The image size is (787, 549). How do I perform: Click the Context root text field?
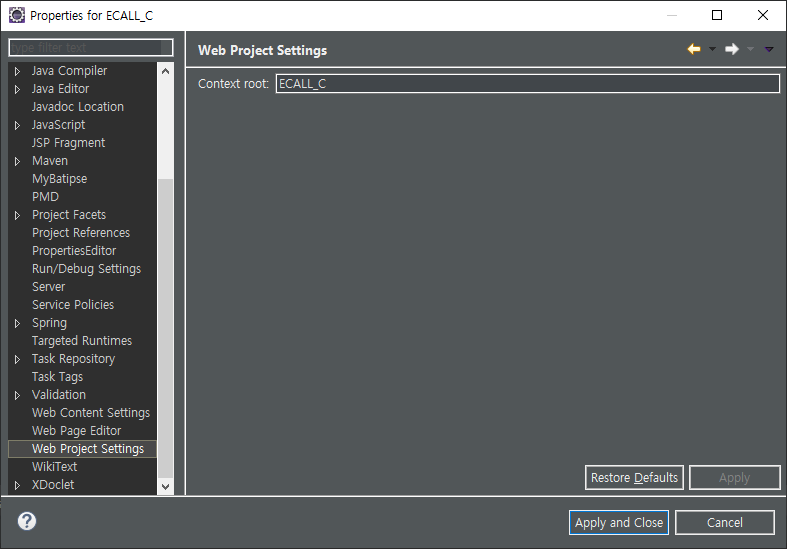[x=528, y=84]
